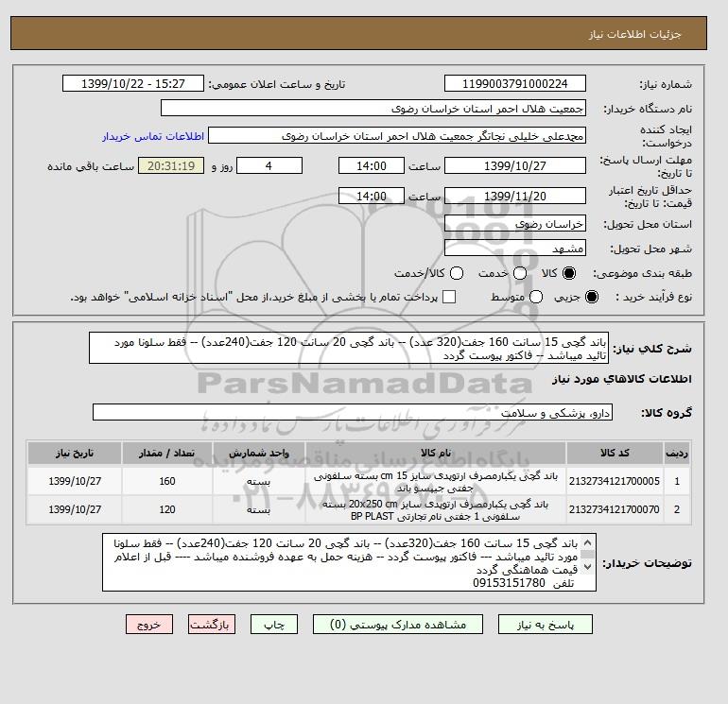Click need date 1399/10/27 in row 2

[75, 509]
